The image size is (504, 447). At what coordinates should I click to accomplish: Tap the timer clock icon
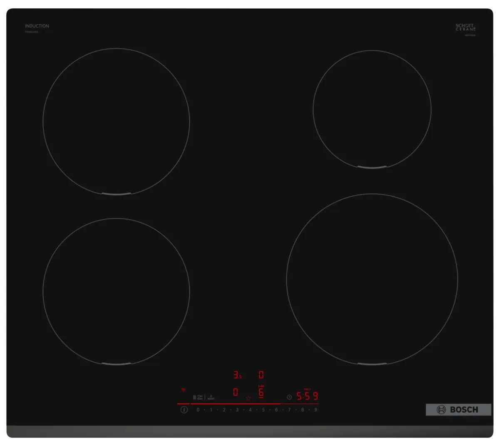289,397
